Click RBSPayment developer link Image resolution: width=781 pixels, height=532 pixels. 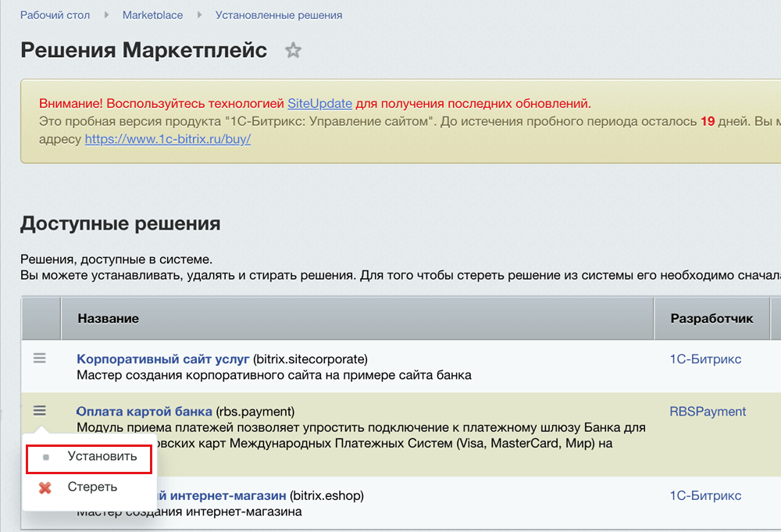click(708, 412)
